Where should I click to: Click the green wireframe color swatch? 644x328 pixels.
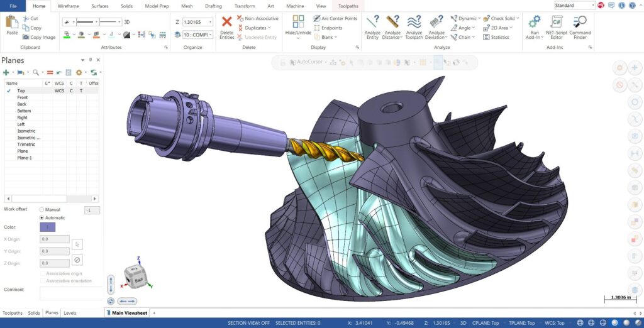pos(67,35)
